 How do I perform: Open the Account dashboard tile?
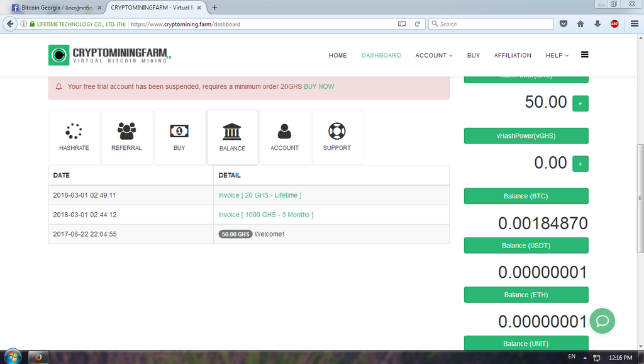pos(285,137)
